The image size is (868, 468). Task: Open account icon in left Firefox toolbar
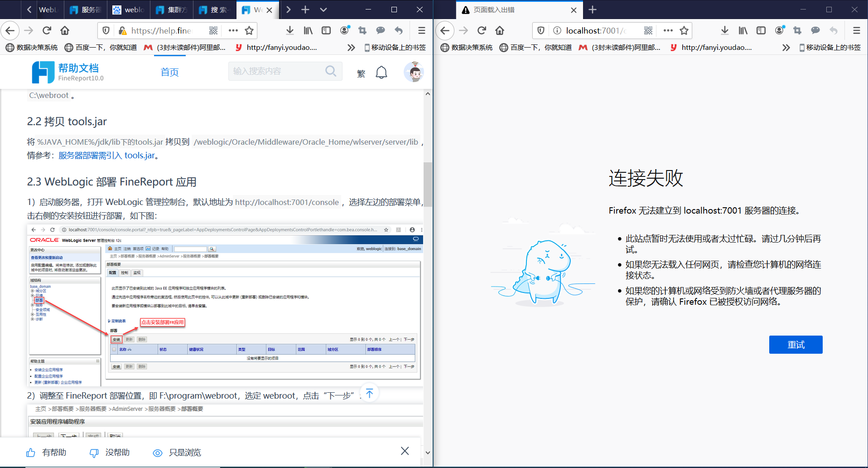[x=345, y=30]
